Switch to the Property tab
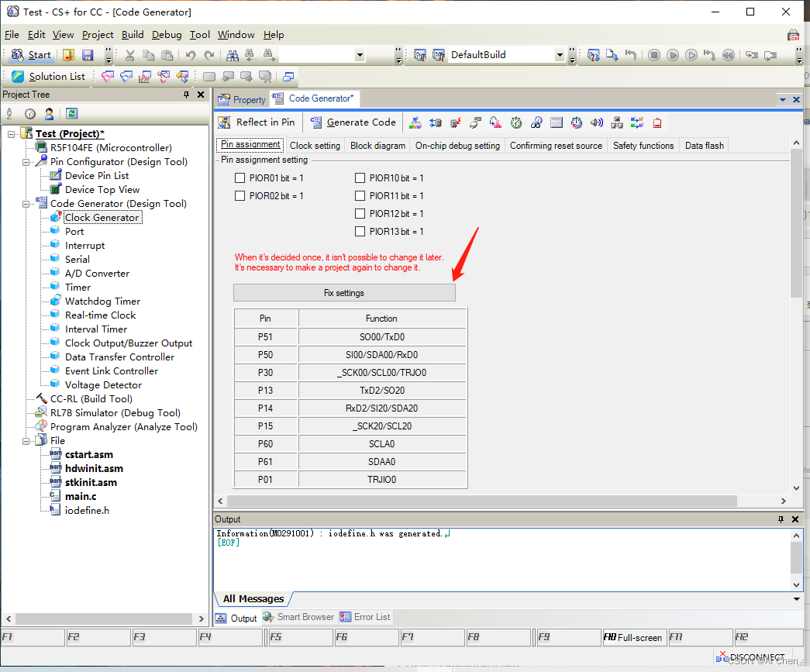This screenshot has width=810, height=672. 242,100
